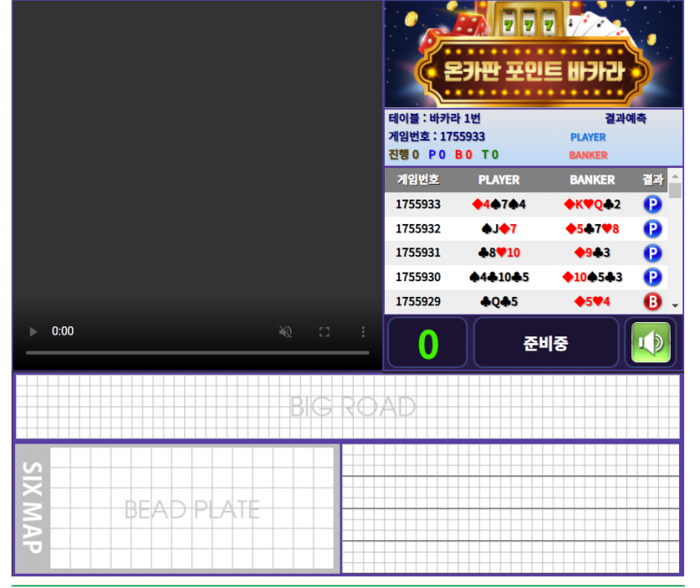Select game number 1755931 in the list
700x588 pixels.
coord(417,252)
